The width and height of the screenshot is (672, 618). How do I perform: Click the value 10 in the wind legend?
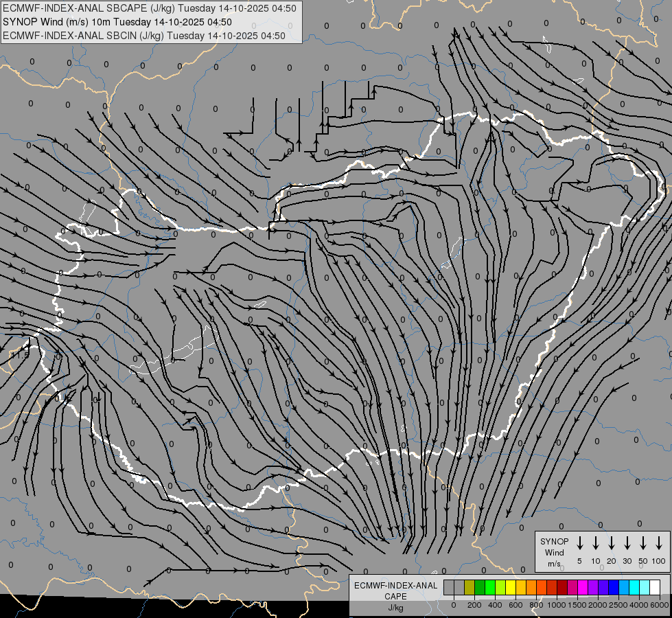tap(595, 561)
